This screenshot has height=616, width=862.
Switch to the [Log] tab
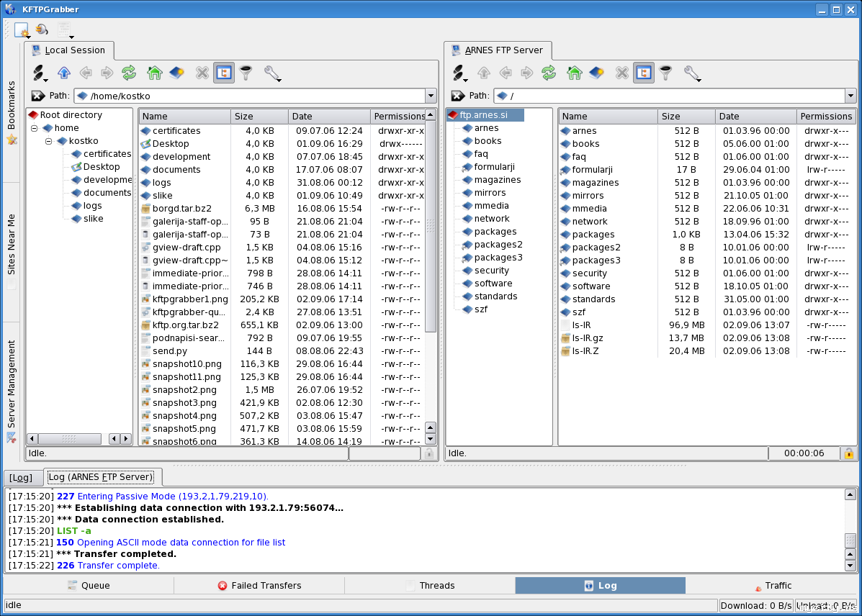(x=21, y=477)
